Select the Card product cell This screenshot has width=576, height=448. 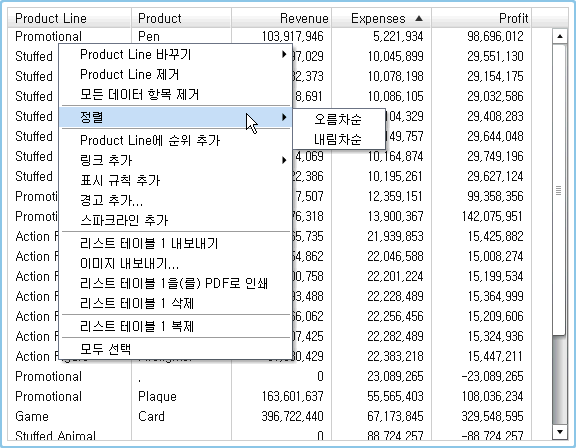(151, 416)
